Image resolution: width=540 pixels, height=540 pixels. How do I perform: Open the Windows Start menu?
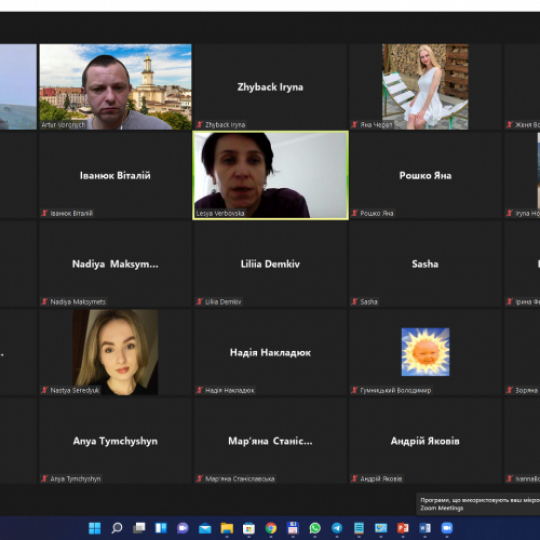coord(94,528)
